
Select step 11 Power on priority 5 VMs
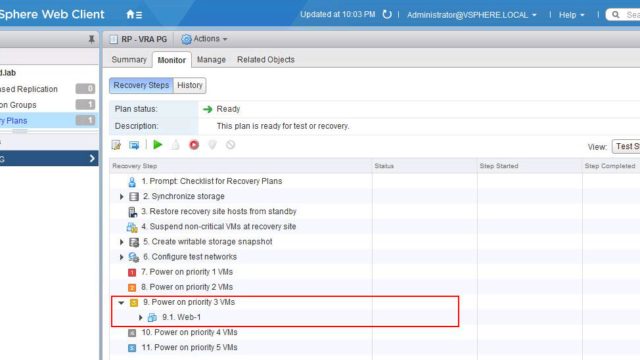189,347
